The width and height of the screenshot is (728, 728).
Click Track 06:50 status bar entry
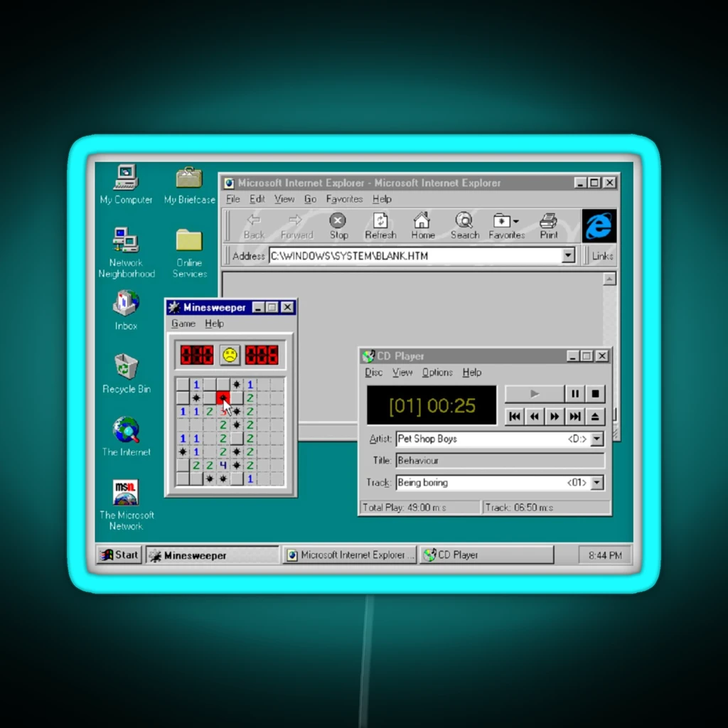tap(546, 508)
